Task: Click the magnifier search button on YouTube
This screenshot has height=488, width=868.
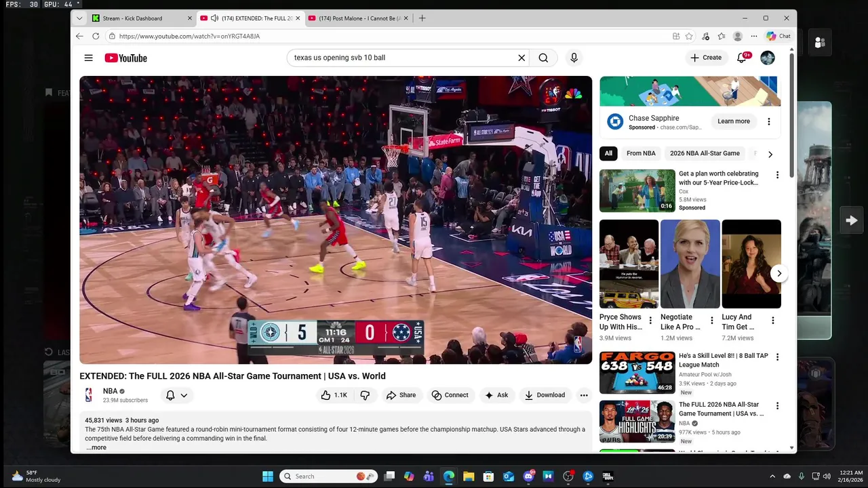Action: tap(543, 58)
